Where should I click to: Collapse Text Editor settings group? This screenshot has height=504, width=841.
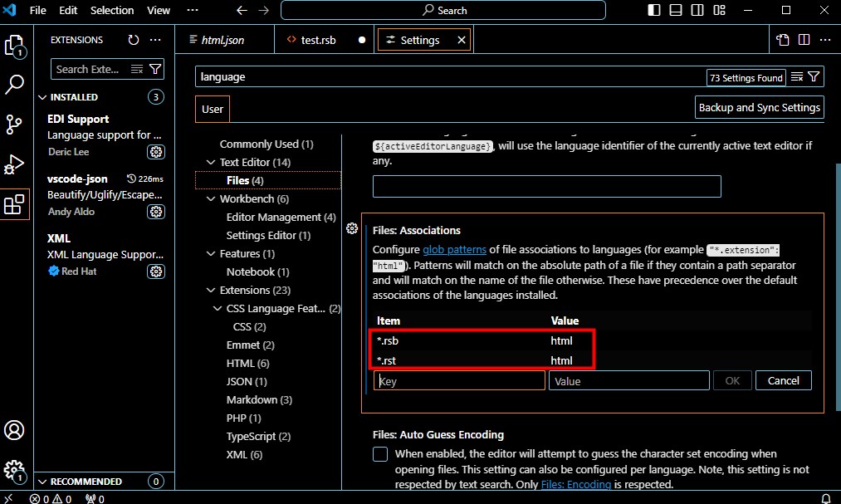[210, 162]
